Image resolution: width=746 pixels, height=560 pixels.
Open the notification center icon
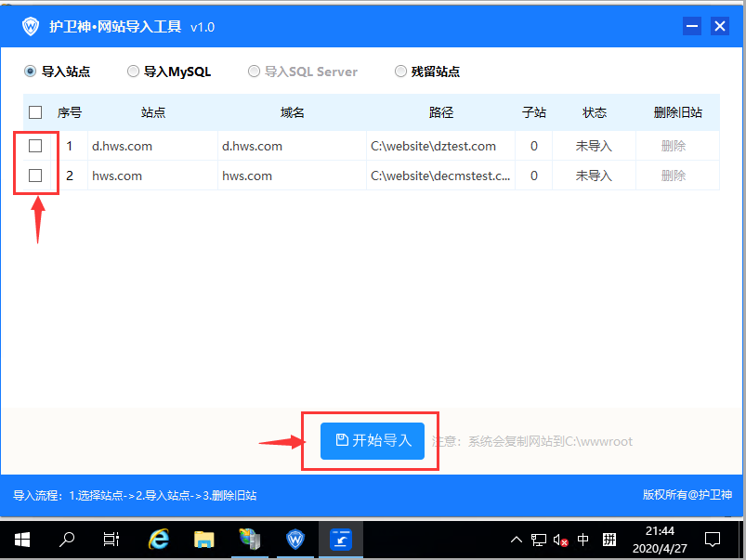click(x=713, y=539)
